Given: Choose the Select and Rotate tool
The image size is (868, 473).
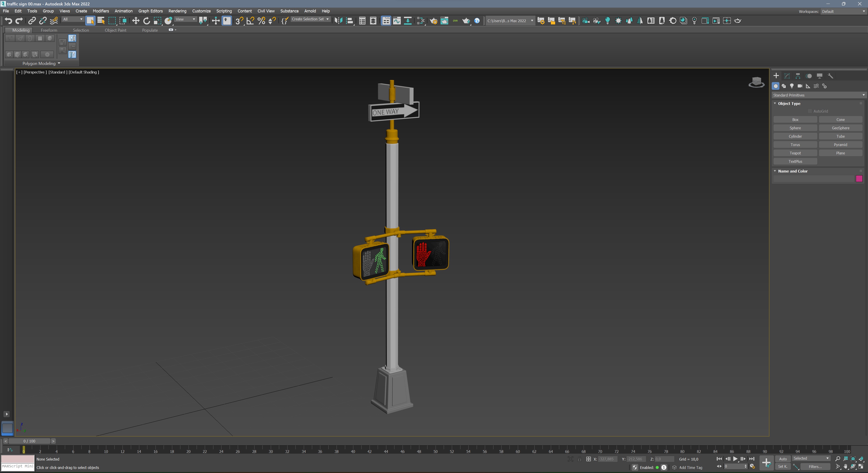Looking at the screenshot, I should 146,21.
